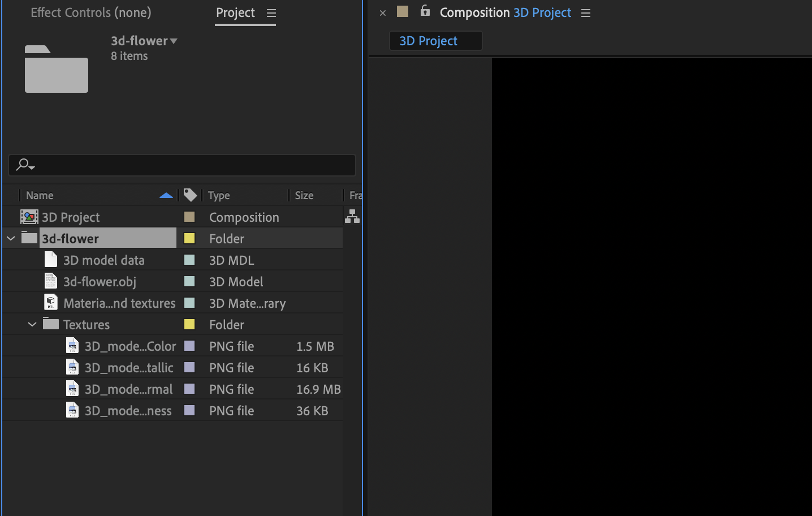Click the 3D MDL type cell

232,260
